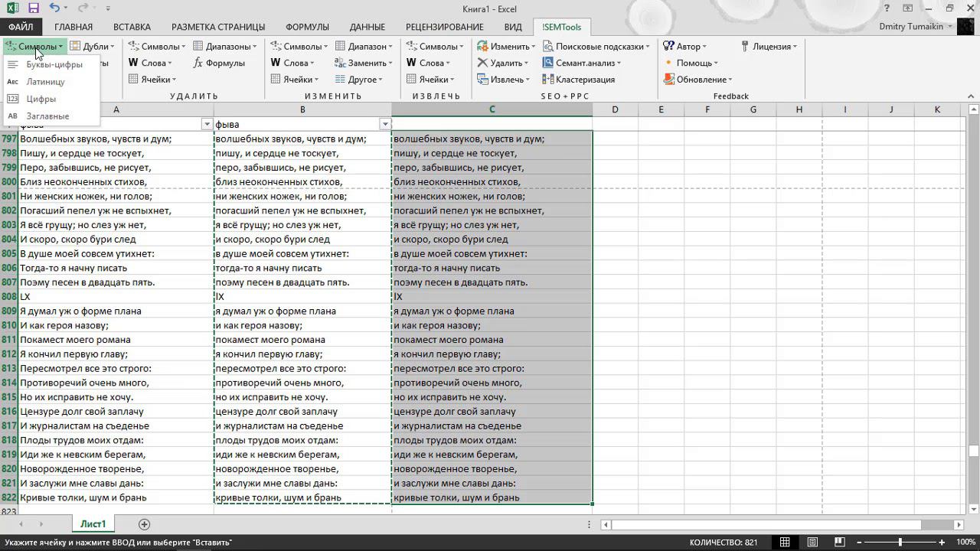Image resolution: width=980 pixels, height=551 pixels.
Task: Open the Другое dropdown
Action: tap(358, 80)
